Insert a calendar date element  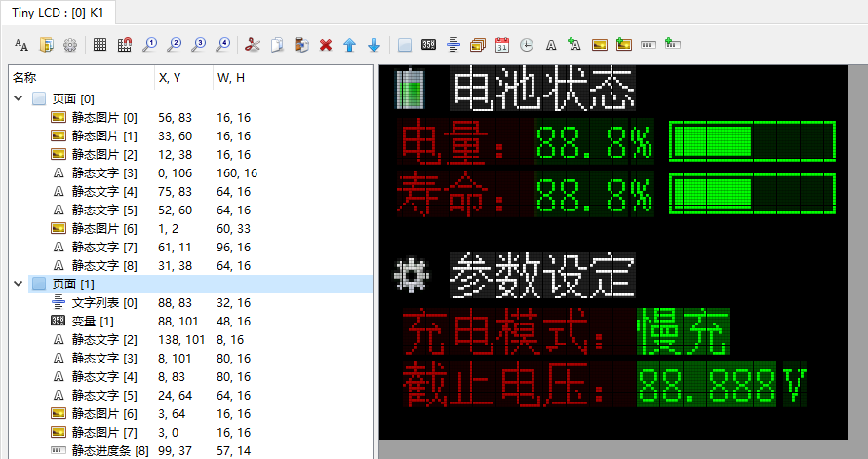(502, 45)
